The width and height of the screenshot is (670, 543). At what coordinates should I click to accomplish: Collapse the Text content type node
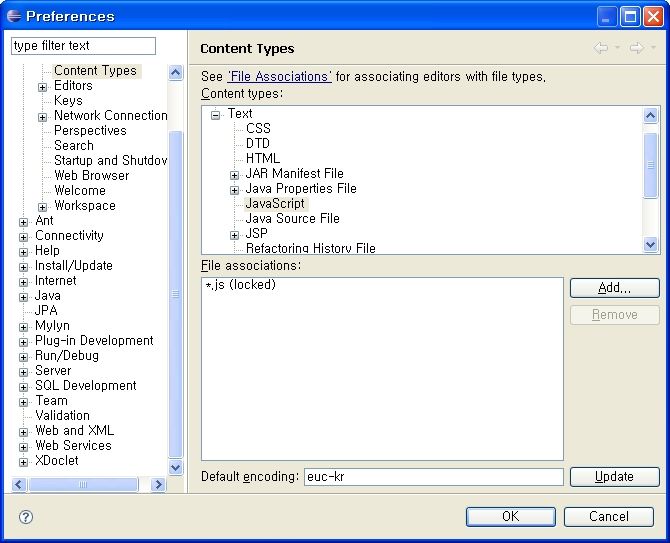click(x=216, y=115)
